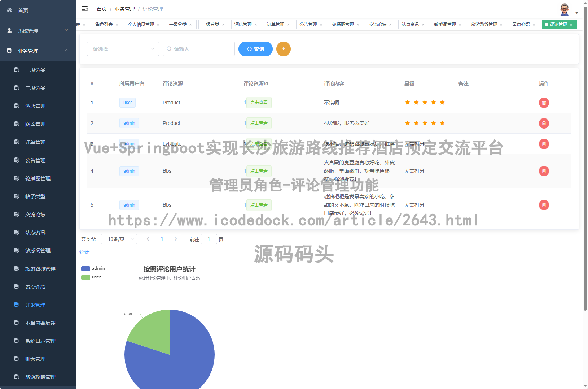Click a star in row 1's rating
588x389 pixels.
tap(407, 103)
